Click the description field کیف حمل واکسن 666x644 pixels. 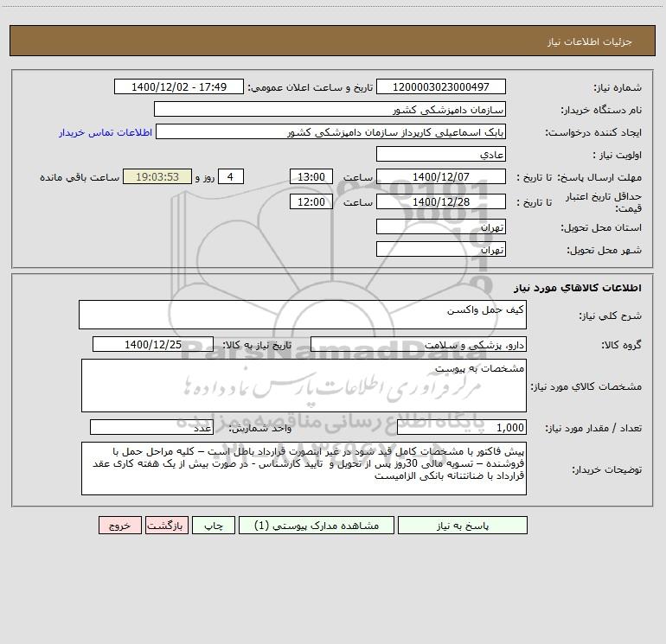pyautogui.click(x=303, y=315)
